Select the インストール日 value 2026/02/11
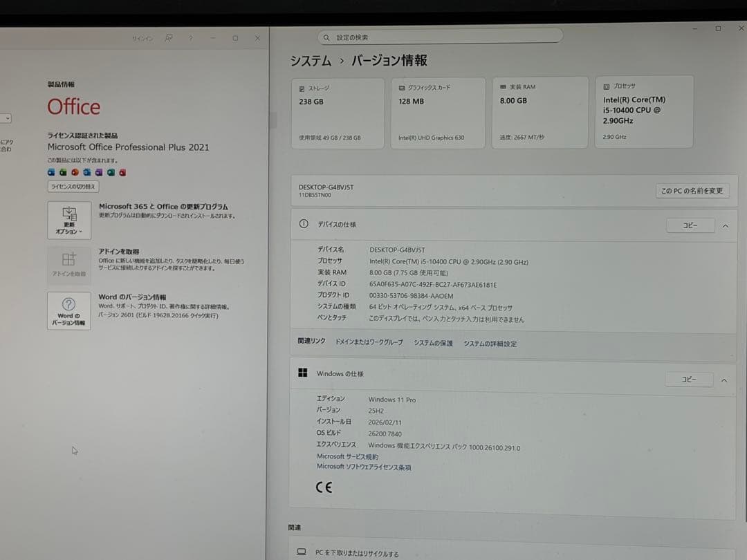Image resolution: width=747 pixels, height=560 pixels. tap(385, 422)
